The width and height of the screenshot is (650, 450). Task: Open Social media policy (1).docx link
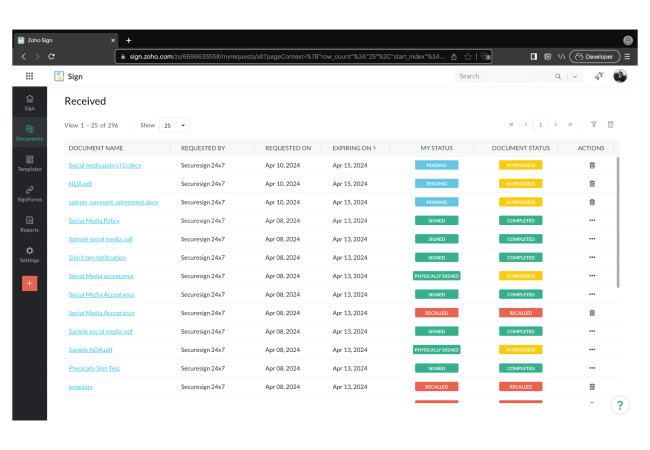(x=105, y=165)
